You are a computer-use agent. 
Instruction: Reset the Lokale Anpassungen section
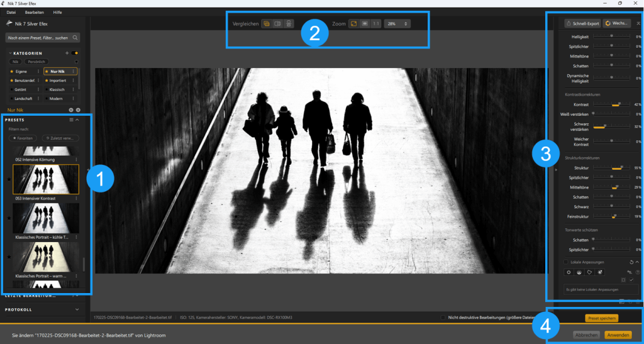click(631, 262)
